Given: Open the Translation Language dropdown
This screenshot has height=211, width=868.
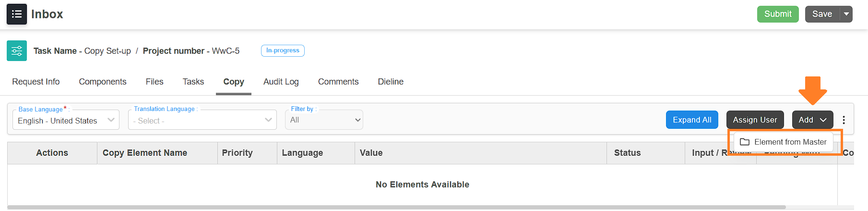Looking at the screenshot, I should click(x=202, y=120).
